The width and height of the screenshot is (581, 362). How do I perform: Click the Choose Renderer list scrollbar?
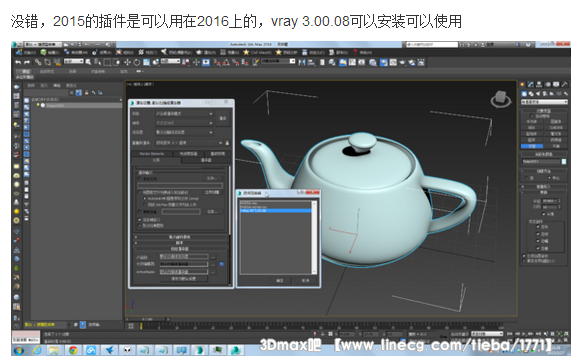[314, 238]
